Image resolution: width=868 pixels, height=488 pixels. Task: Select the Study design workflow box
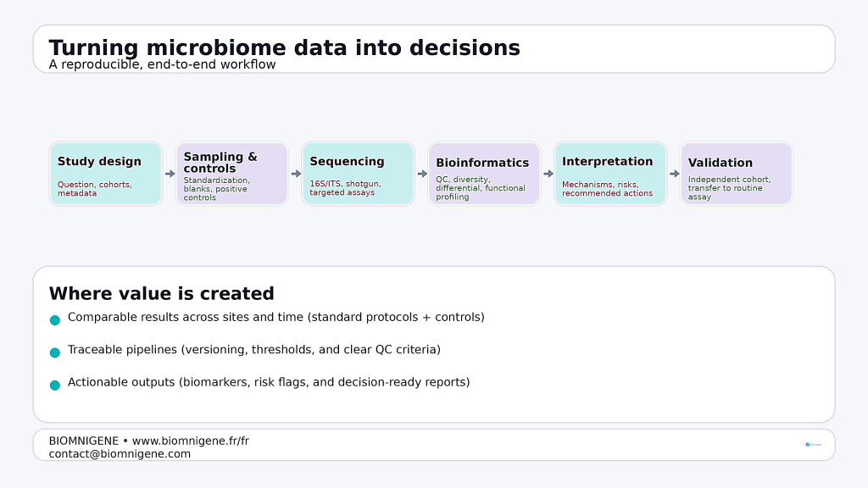click(x=106, y=174)
